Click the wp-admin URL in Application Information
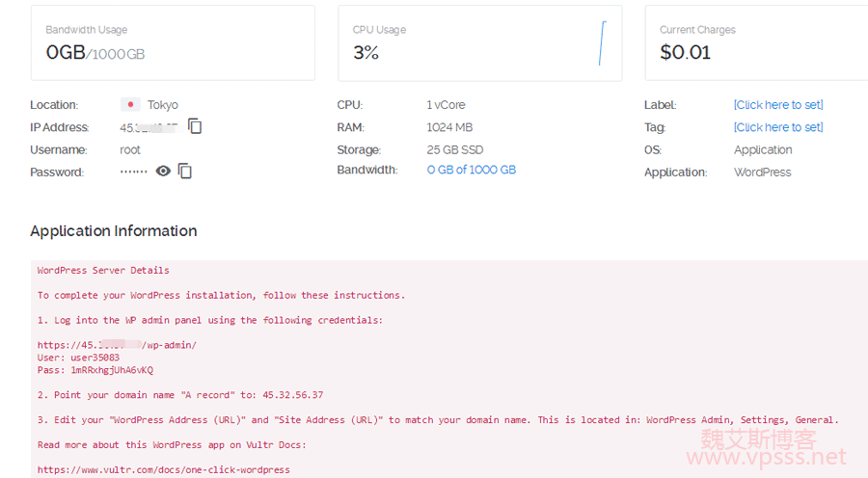Viewport: 868px width, 478px height. [117, 345]
